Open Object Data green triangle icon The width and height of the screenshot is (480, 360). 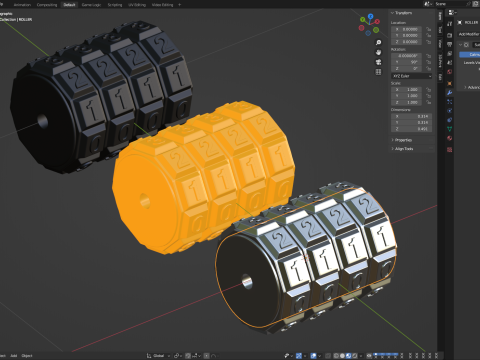pos(449,129)
